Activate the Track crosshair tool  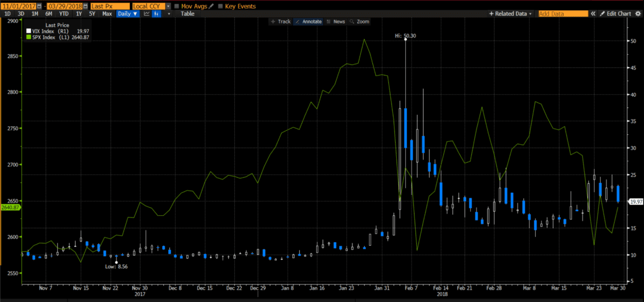[x=282, y=21]
